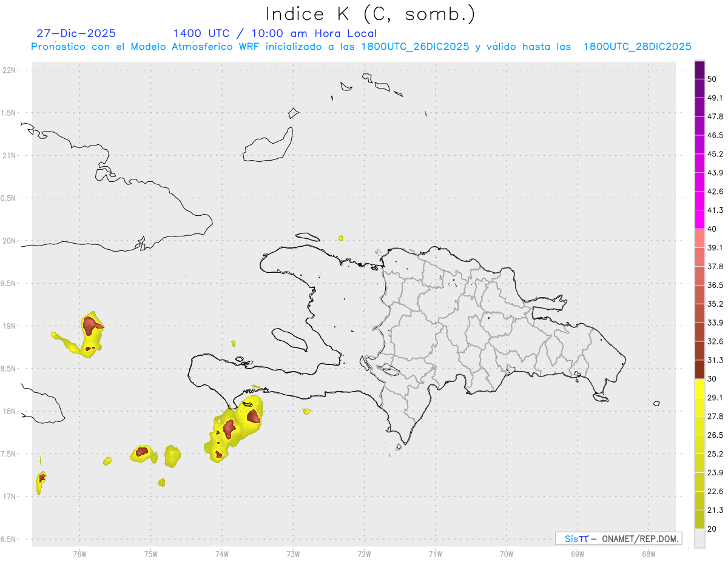This screenshot has width=728, height=562.
Task: Click the colorbar label "40"
Action: click(713, 229)
